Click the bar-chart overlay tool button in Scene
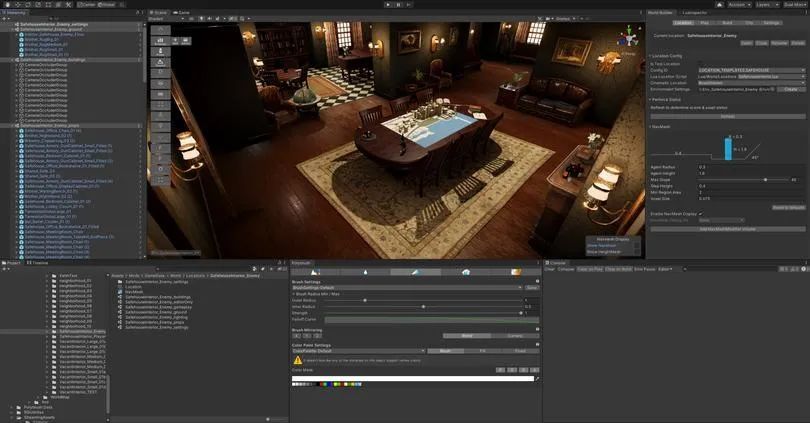Screen dimensions: 810x423 [x=160, y=41]
